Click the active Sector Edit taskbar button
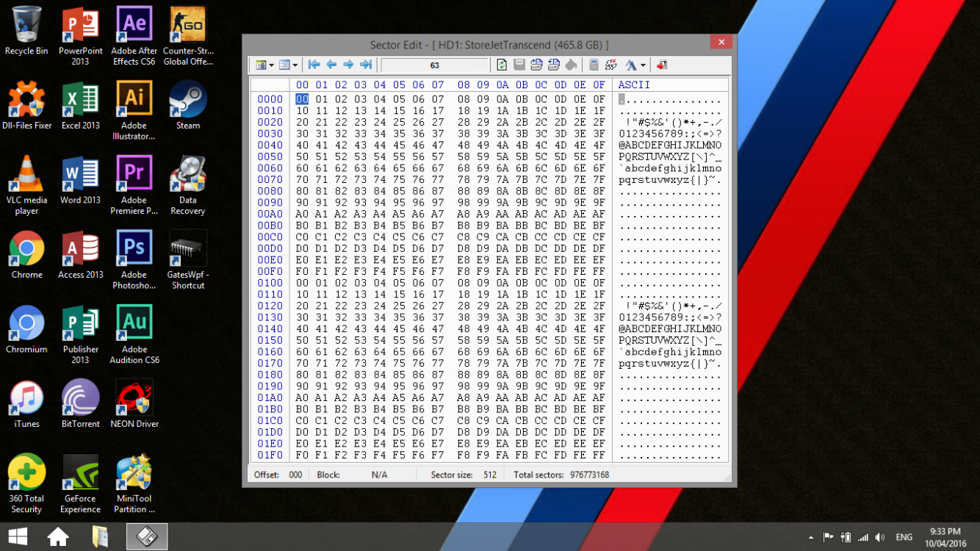The height and width of the screenshot is (551, 980). pyautogui.click(x=147, y=537)
